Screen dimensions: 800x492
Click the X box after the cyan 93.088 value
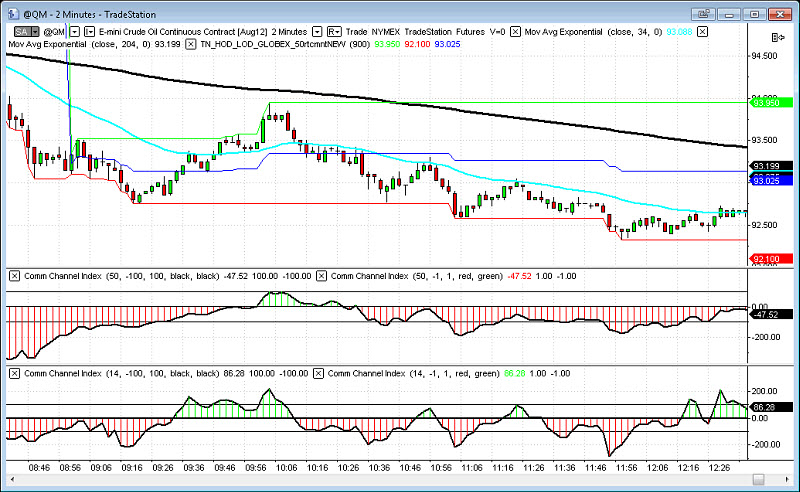click(x=703, y=32)
